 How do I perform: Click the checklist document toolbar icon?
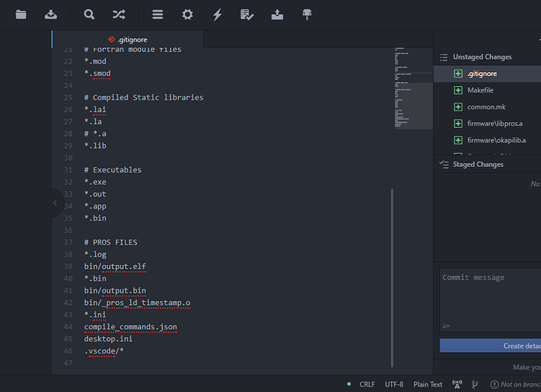click(x=247, y=14)
